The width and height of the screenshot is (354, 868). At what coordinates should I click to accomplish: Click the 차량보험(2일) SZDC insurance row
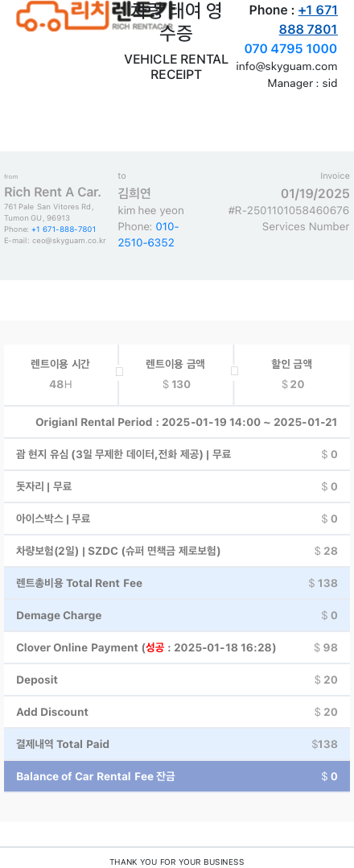177,551
